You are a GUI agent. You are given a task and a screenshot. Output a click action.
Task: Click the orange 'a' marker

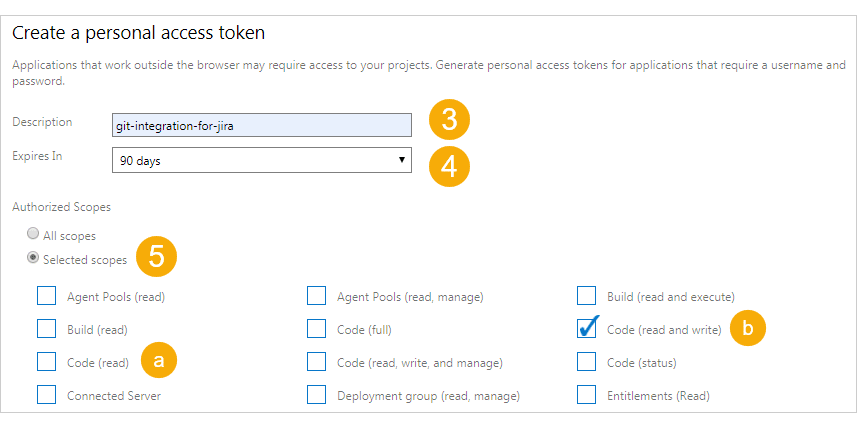159,360
